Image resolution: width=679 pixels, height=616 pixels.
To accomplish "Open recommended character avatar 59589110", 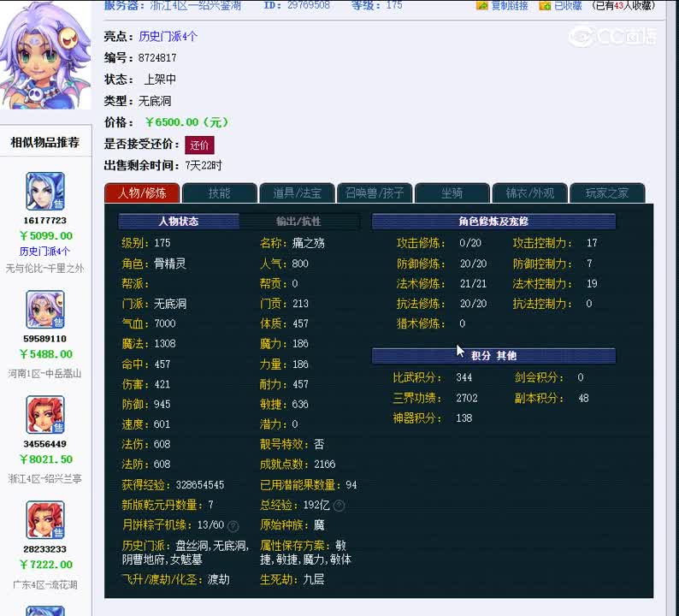I will coord(45,310).
